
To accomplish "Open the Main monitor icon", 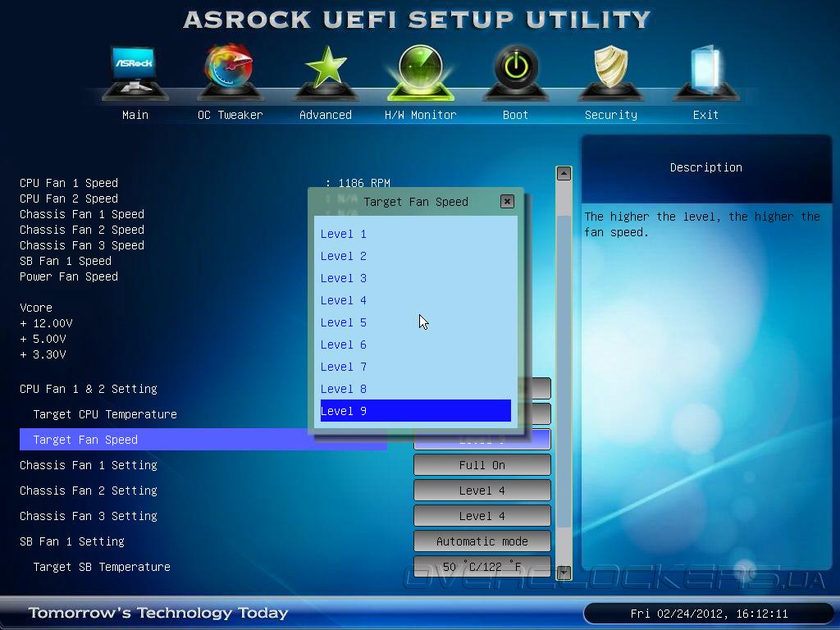I will [x=135, y=72].
